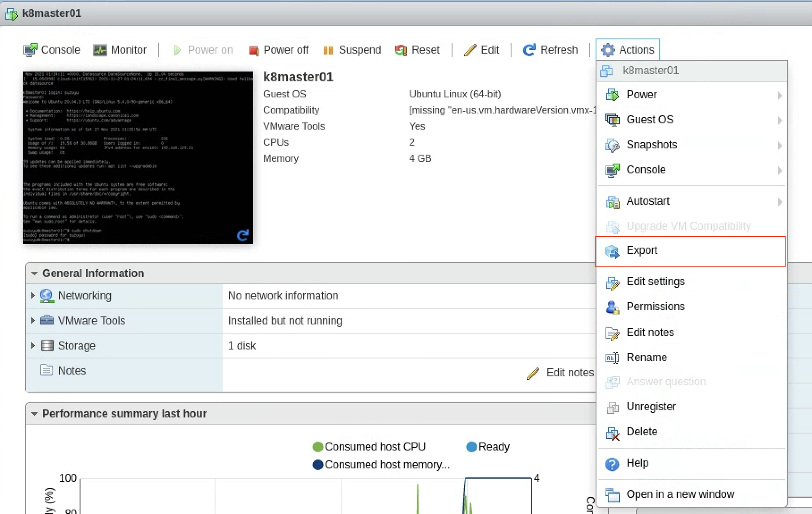The image size is (812, 514).
Task: Click the VMware Tools toolbox icon
Action: (x=47, y=320)
